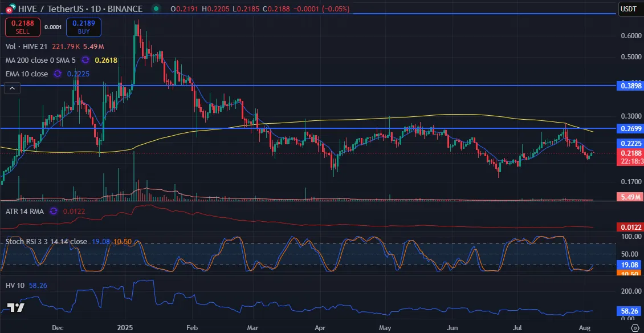Select the ATR 14 RMA legend
This screenshot has height=333, width=644.
coord(26,211)
